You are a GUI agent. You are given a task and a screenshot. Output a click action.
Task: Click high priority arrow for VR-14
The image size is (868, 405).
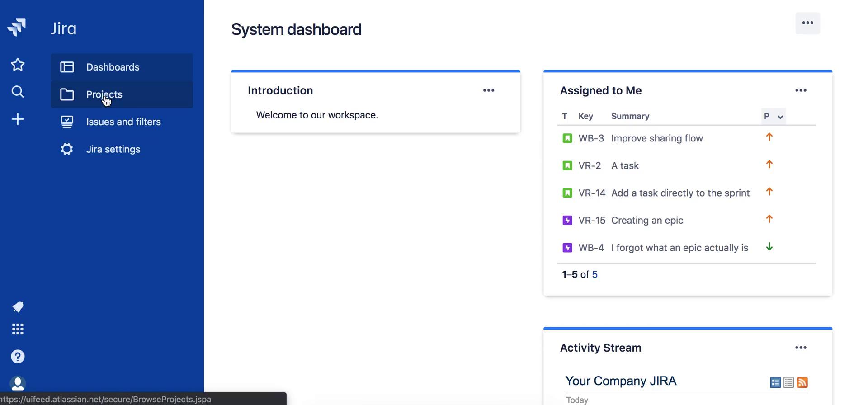[x=769, y=192]
